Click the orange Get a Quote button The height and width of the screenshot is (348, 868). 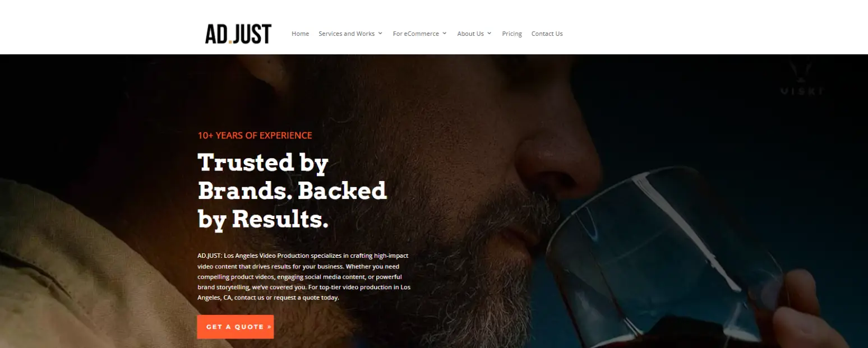click(x=236, y=327)
